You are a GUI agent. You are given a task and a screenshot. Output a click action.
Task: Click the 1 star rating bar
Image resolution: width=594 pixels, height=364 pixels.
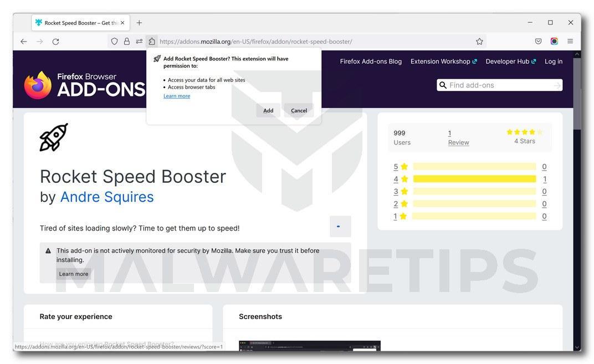(x=474, y=216)
